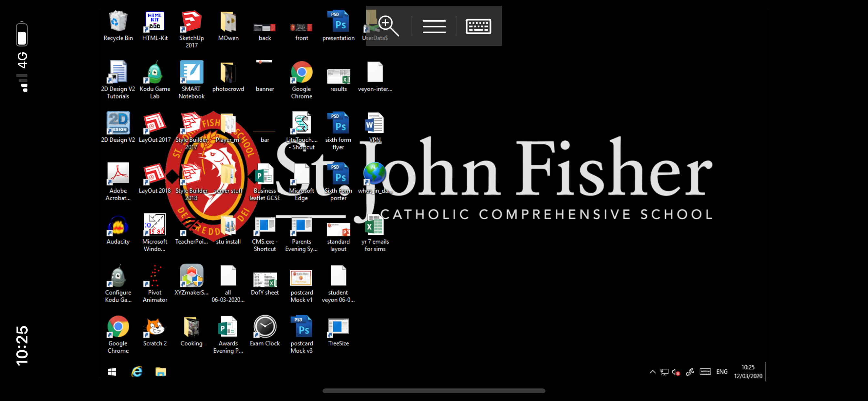Open the Audacity shortcut

[x=118, y=225]
